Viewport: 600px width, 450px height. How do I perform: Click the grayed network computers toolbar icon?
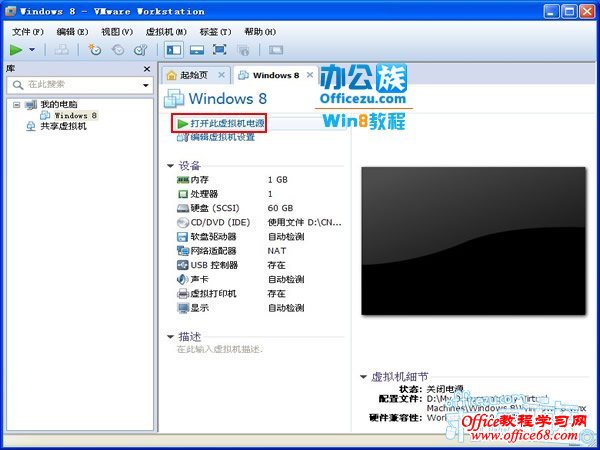(61, 49)
